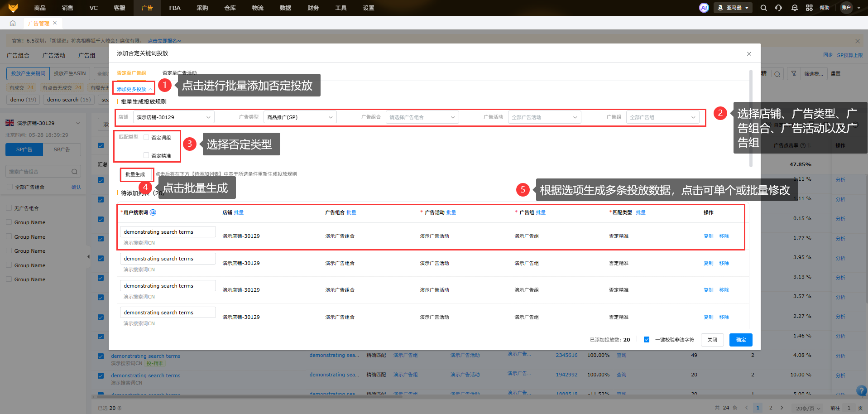Switch to 否定至广告活动 tab

(x=179, y=73)
